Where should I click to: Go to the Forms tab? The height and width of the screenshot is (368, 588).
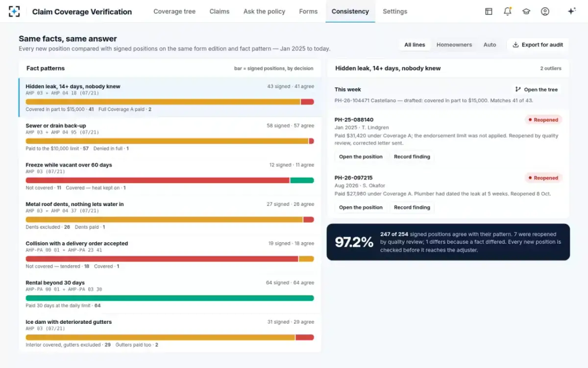308,11
